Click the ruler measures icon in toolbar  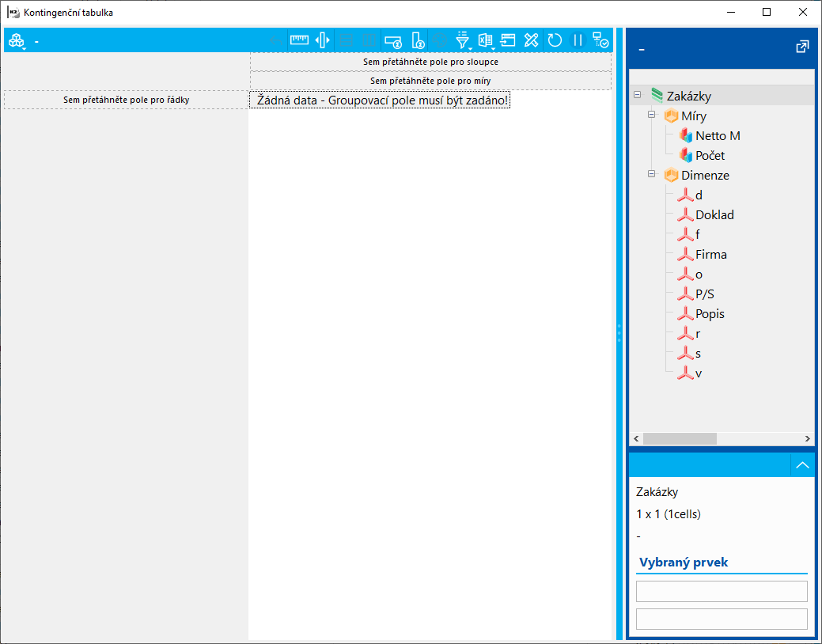pos(299,40)
